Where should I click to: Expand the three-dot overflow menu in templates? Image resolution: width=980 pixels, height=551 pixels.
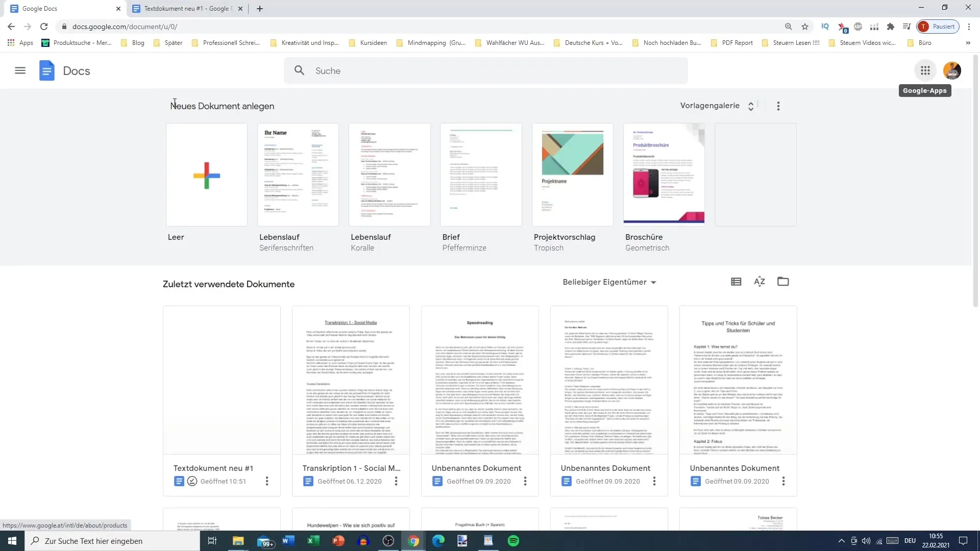(x=780, y=106)
